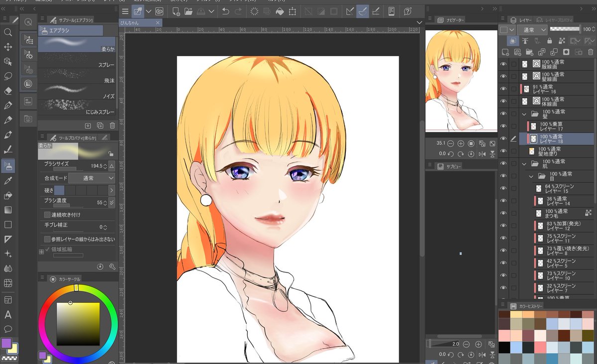Click the layer opacity slider

coord(565,29)
